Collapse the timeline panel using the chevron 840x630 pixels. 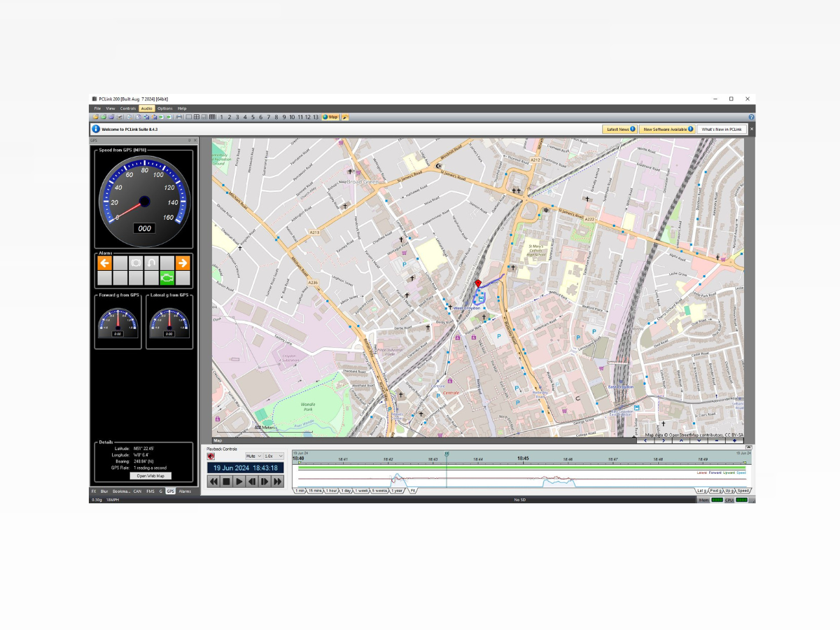[x=749, y=447]
